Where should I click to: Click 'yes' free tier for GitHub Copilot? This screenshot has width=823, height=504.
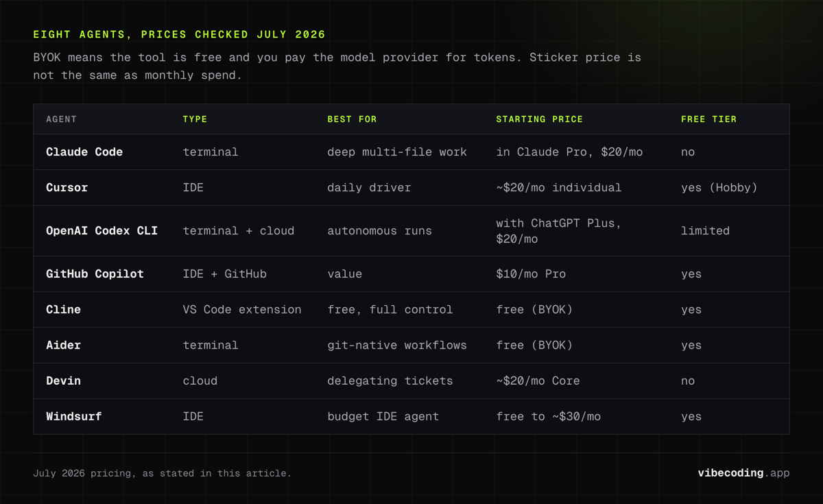tap(691, 274)
